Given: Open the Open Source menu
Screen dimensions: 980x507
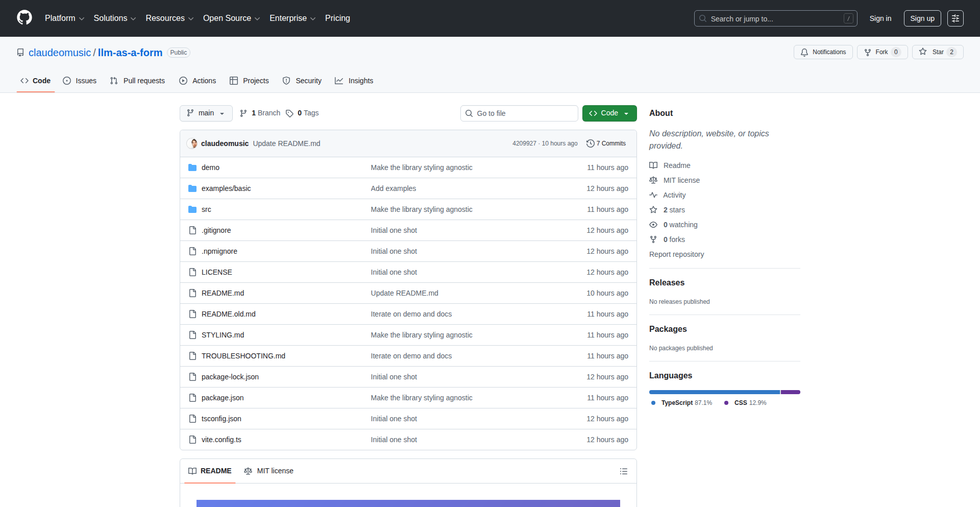Looking at the screenshot, I should point(231,18).
